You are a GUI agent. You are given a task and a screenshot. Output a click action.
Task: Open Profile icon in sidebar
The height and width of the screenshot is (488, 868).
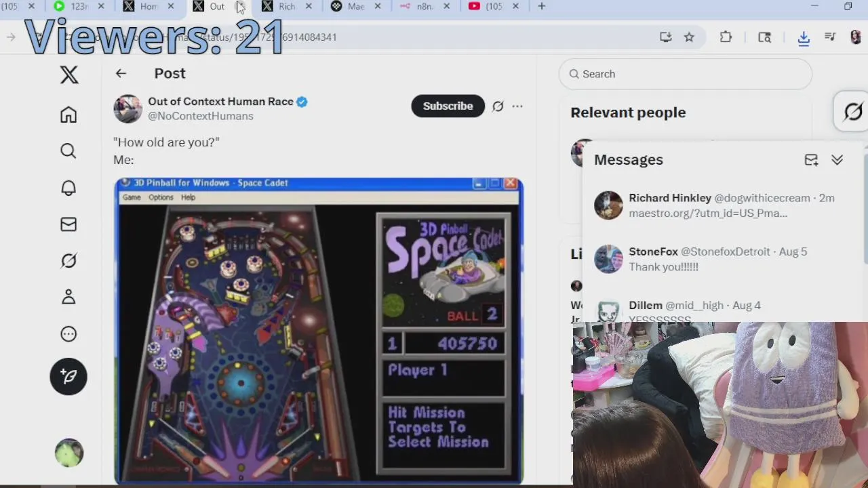[68, 297]
